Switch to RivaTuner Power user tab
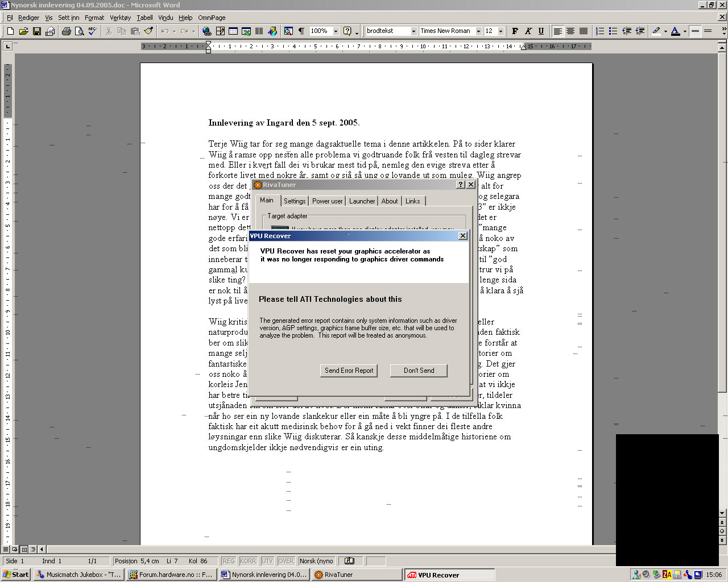The height and width of the screenshot is (582, 728). coord(327,201)
